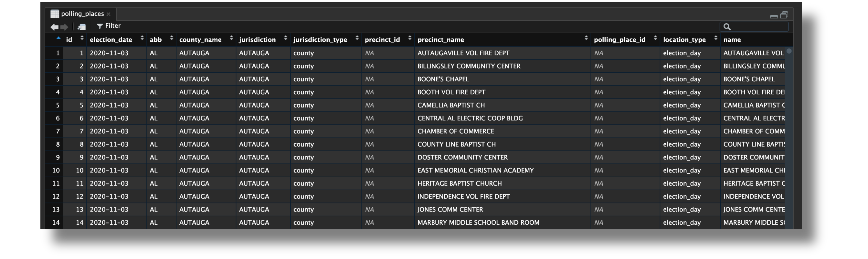Sort table by election_date column
This screenshot has height=259, width=868.
point(142,39)
